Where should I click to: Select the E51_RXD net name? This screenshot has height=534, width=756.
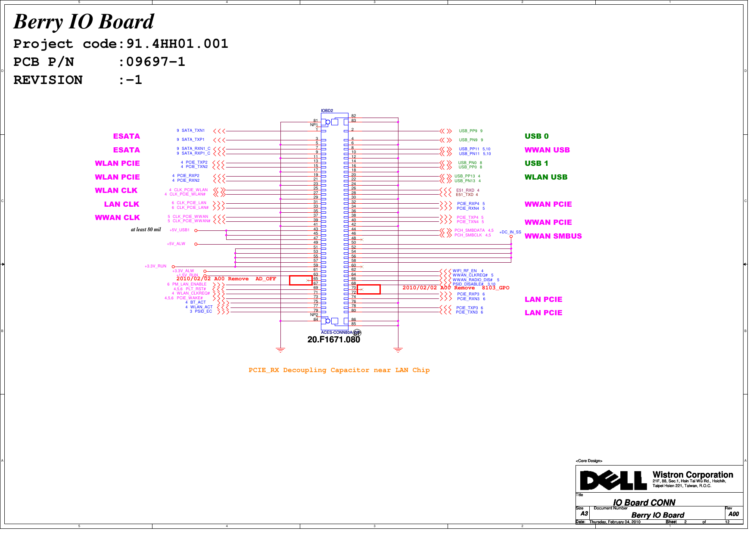[465, 190]
